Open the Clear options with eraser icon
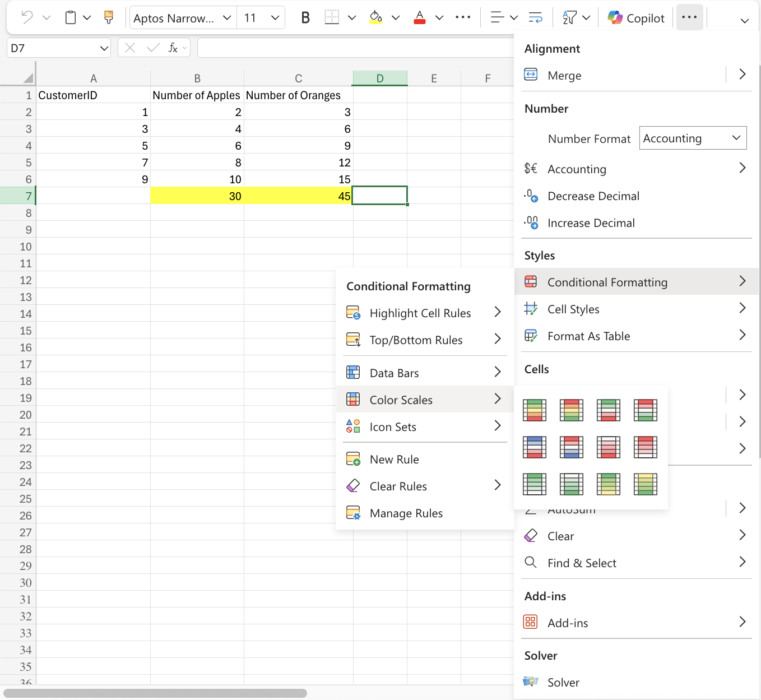The image size is (761, 700). click(x=560, y=536)
